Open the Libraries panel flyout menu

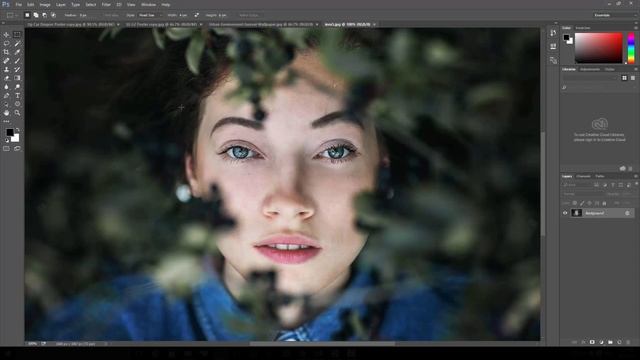pyautogui.click(x=636, y=69)
